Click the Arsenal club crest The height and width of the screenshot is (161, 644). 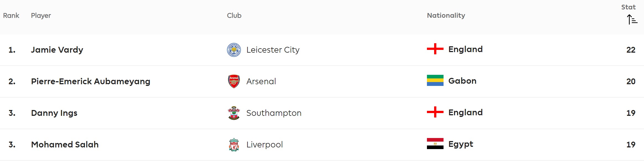(x=234, y=81)
